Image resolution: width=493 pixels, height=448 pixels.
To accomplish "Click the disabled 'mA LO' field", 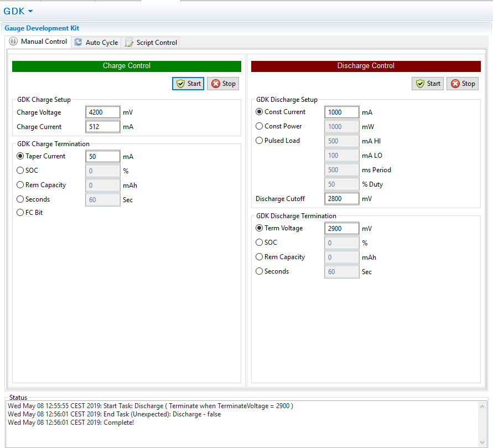I will pyautogui.click(x=342, y=156).
